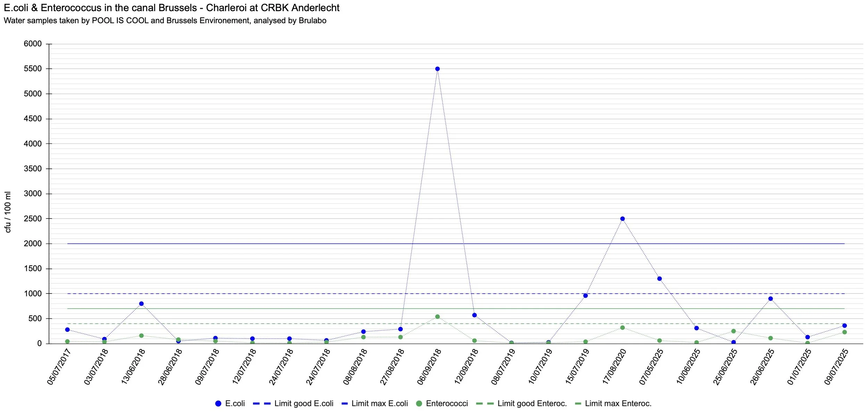Toggle the E.coli series in the legend

230,403
